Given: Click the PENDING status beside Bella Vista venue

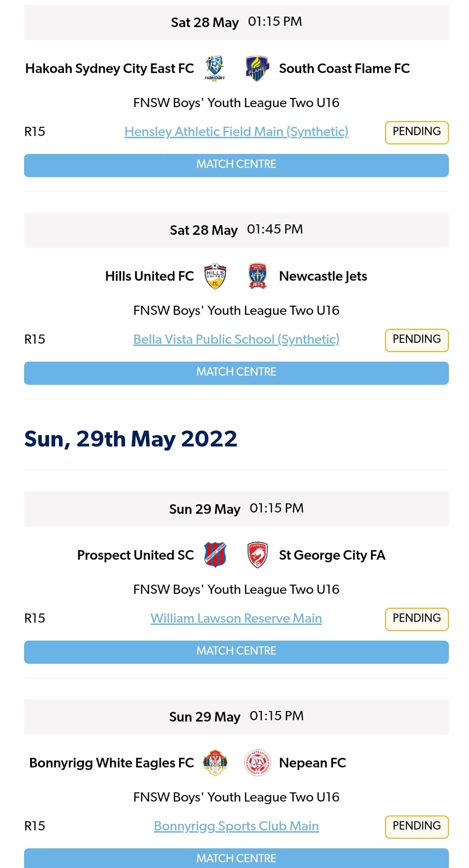Looking at the screenshot, I should (416, 339).
